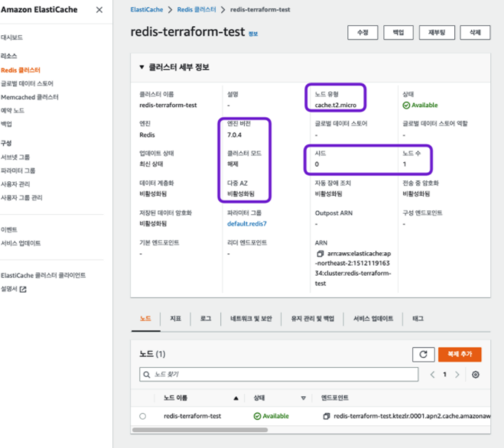Image resolution: width=504 pixels, height=448 pixels.
Task: Click redis-terraform-test name in node row
Action: [192, 416]
